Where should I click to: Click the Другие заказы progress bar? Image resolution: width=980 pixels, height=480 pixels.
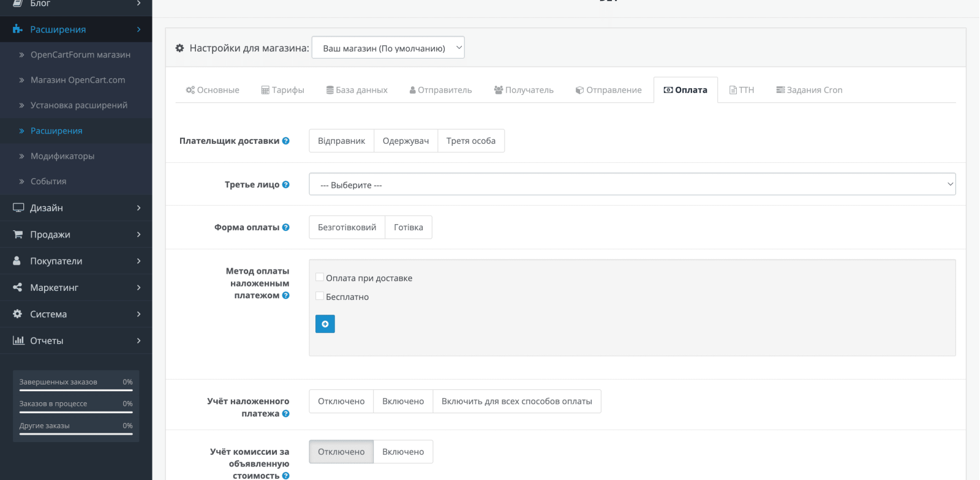76,434
